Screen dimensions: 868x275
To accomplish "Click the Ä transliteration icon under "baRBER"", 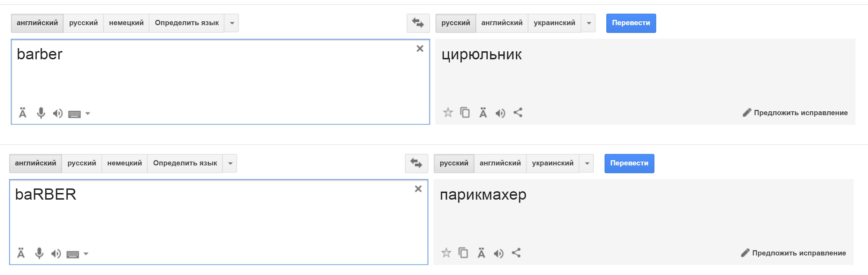I will [481, 253].
